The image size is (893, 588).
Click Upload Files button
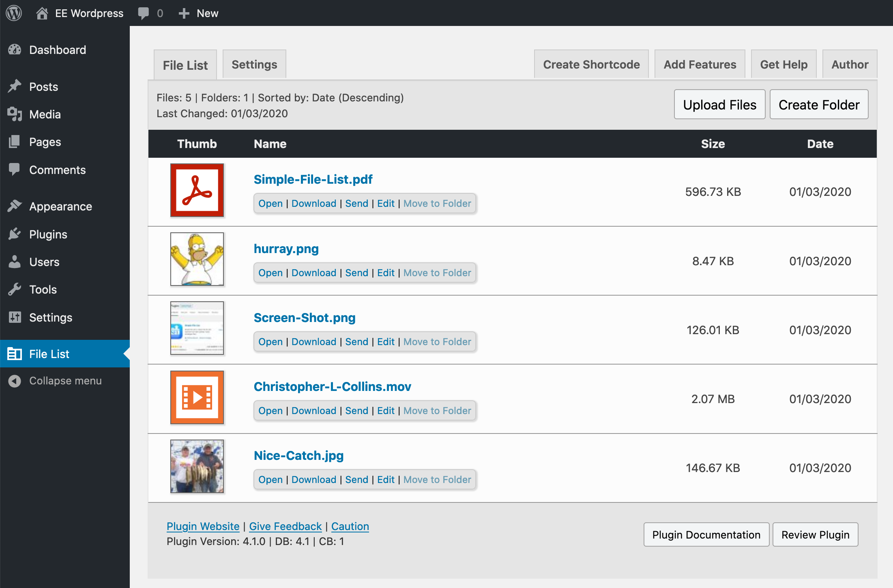point(720,104)
